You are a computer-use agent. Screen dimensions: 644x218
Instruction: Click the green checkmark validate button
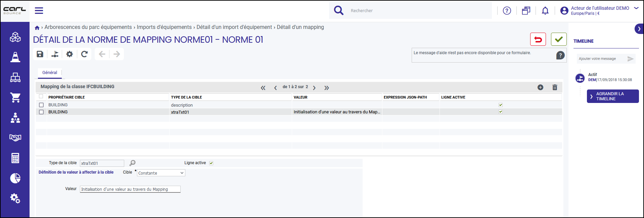559,39
